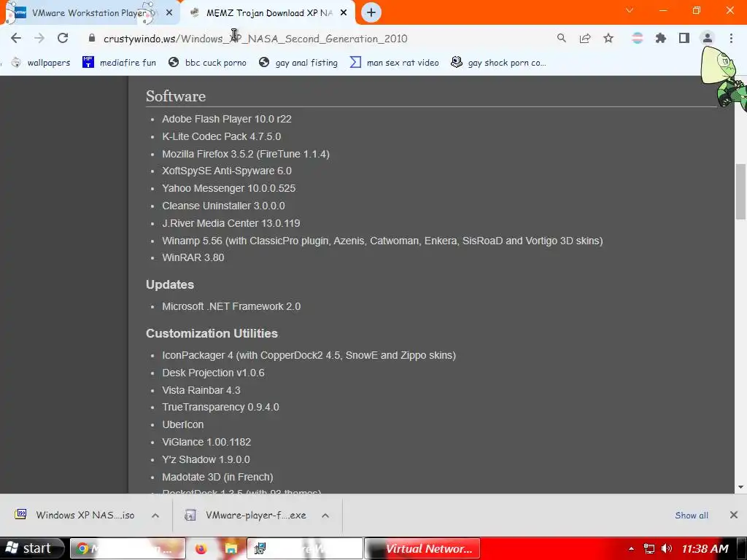Open network status tray icon

[x=649, y=548]
